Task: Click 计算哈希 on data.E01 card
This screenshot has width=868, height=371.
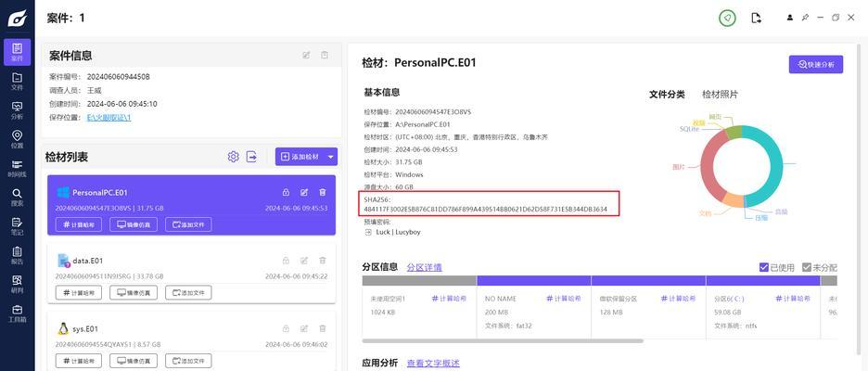Action: click(x=79, y=292)
